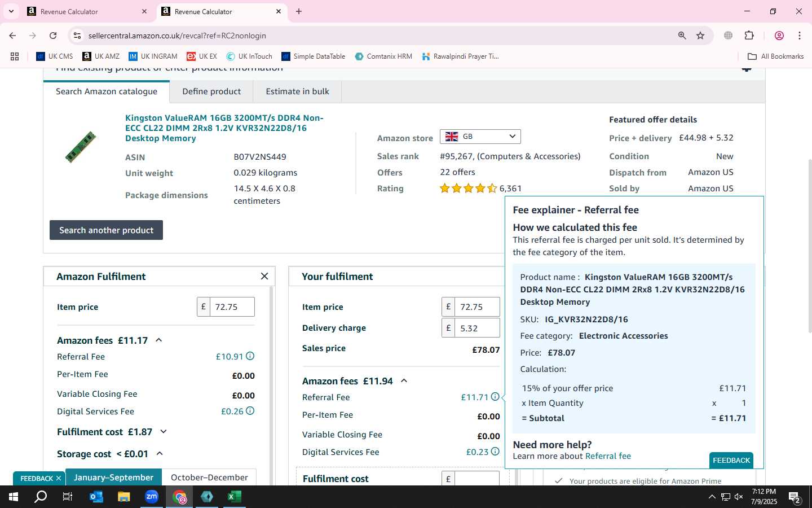This screenshot has height=508, width=812.
Task: Click Search another product button
Action: [106, 230]
